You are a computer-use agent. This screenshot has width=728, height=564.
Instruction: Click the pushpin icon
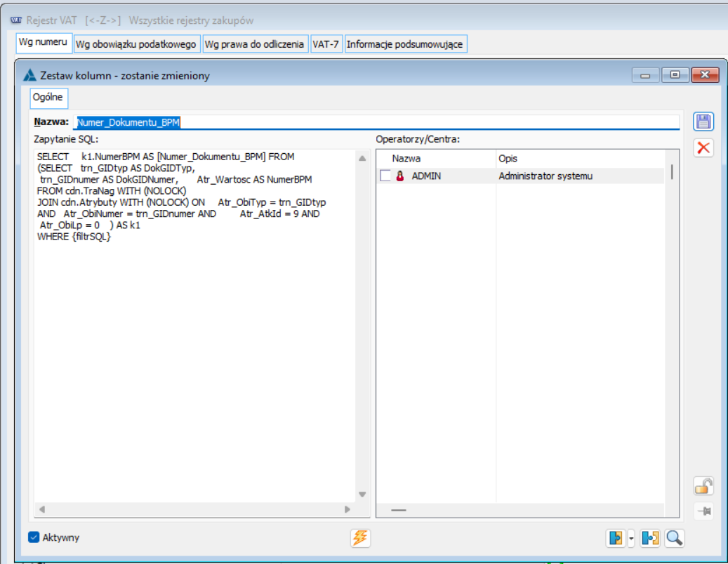tap(703, 511)
